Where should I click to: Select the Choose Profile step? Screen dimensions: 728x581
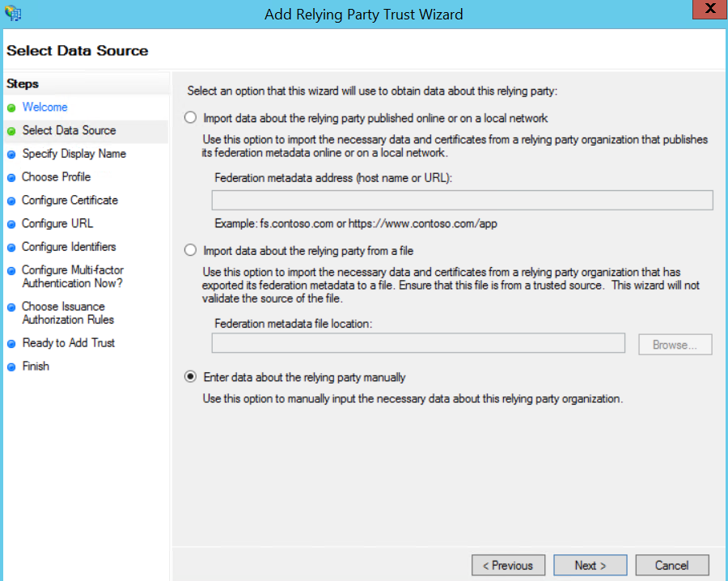coord(56,177)
